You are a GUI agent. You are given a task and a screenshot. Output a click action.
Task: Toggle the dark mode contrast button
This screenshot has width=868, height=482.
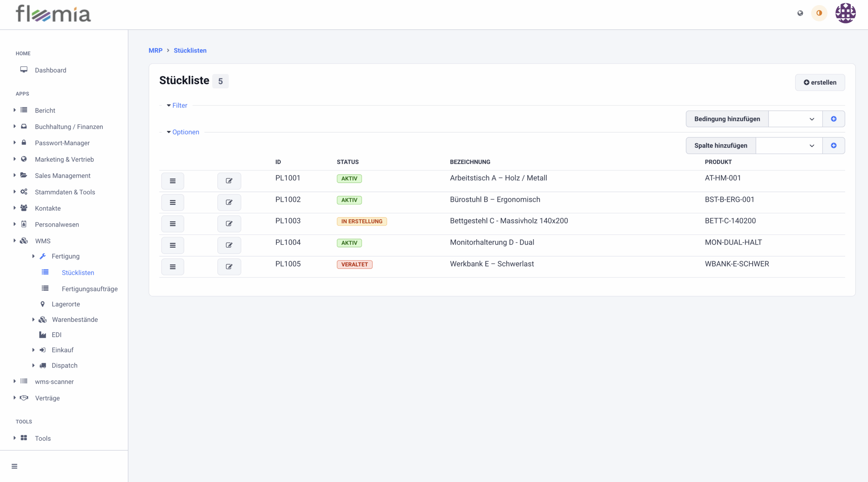[x=819, y=13]
